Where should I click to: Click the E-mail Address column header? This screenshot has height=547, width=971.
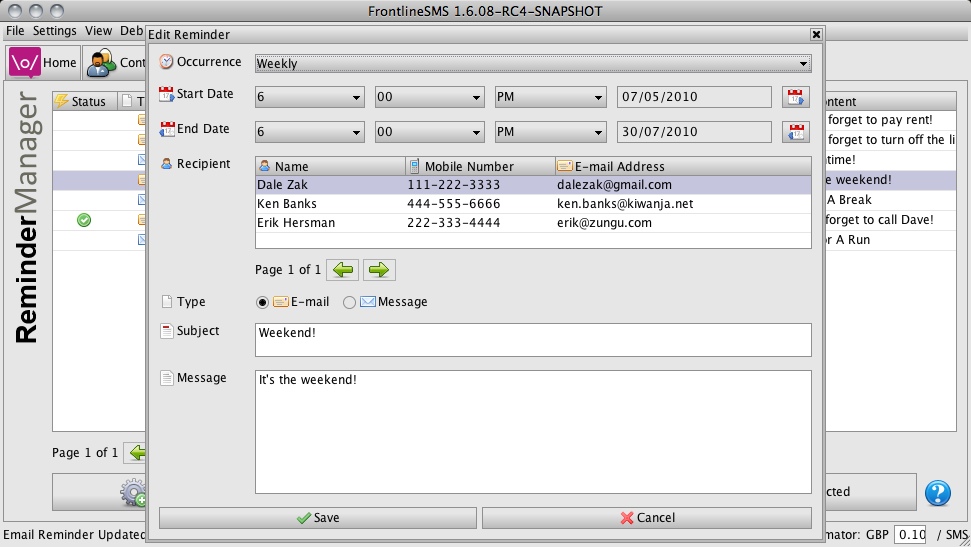(x=683, y=166)
